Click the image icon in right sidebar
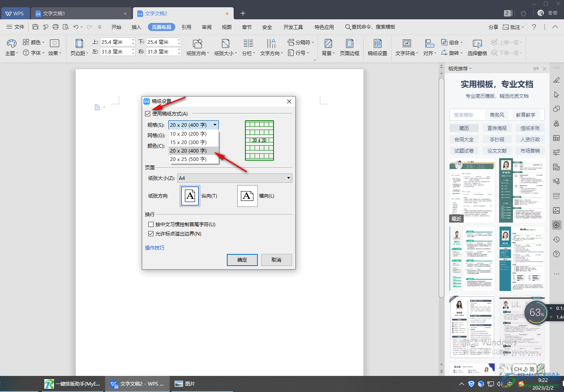This screenshot has width=564, height=392. [556, 210]
